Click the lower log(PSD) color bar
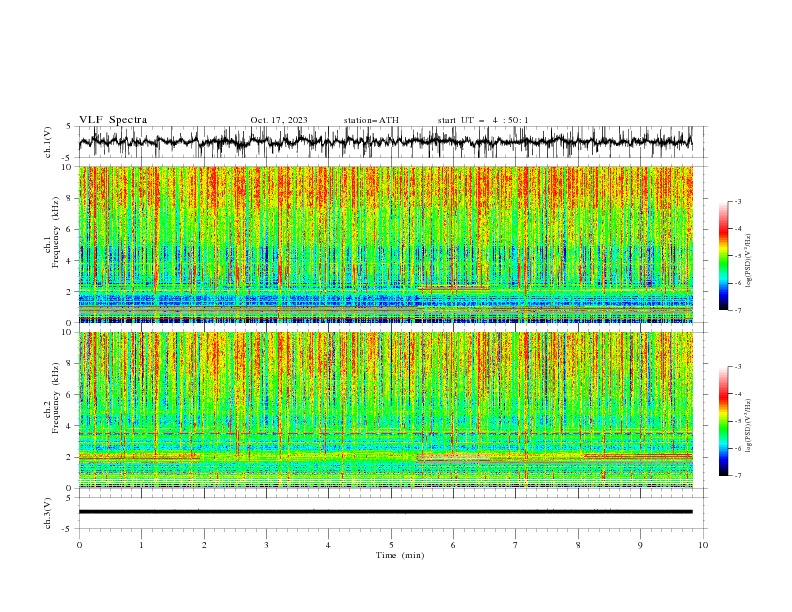 pos(723,421)
